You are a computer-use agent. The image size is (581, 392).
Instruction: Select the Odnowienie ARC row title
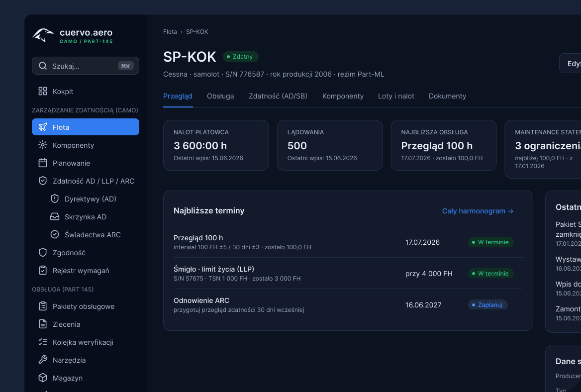point(201,300)
